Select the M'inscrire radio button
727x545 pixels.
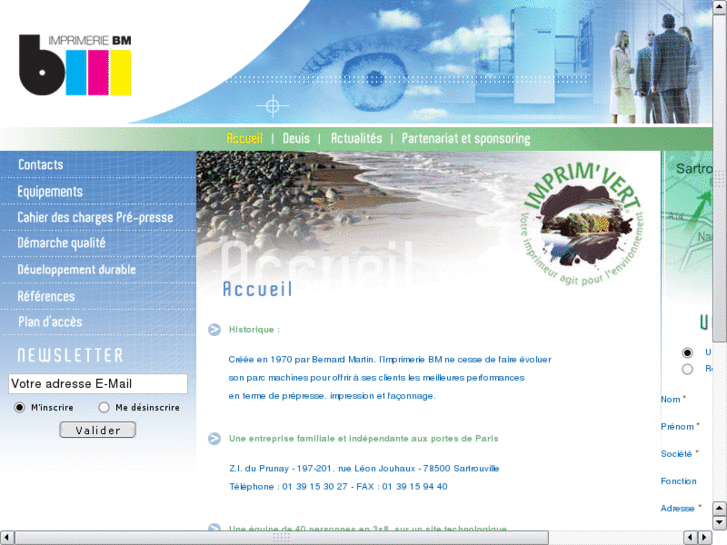click(x=19, y=407)
